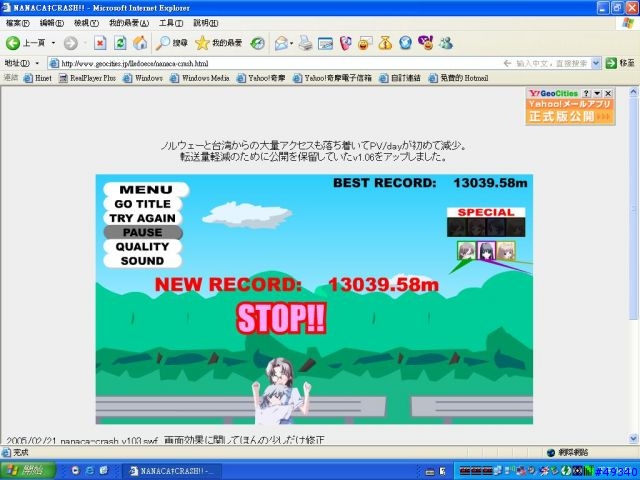Click the green Go (移至) button
Screen dimensions: 640x480
click(620, 63)
